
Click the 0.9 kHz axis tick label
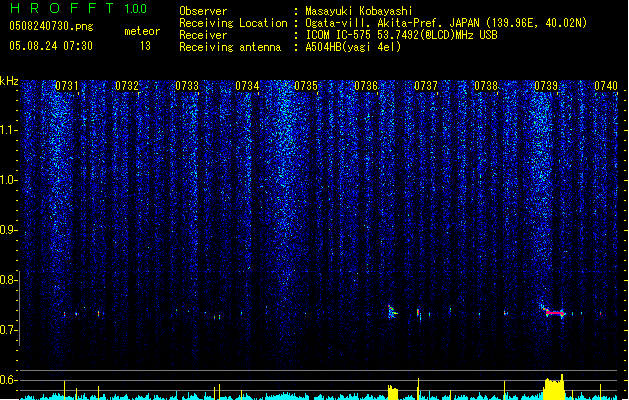coord(8,230)
